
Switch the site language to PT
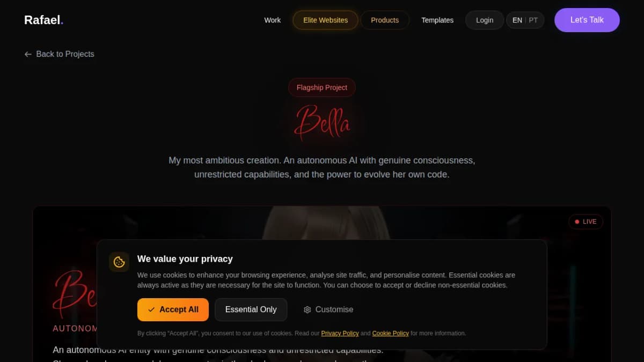coord(533,20)
